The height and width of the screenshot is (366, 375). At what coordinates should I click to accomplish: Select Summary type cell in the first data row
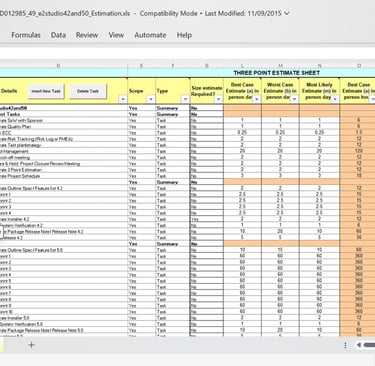click(172, 108)
